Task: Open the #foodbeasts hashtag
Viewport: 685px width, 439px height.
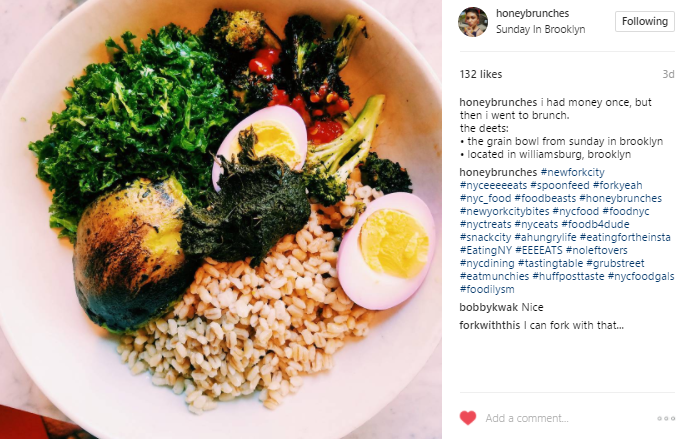Action: point(545,198)
